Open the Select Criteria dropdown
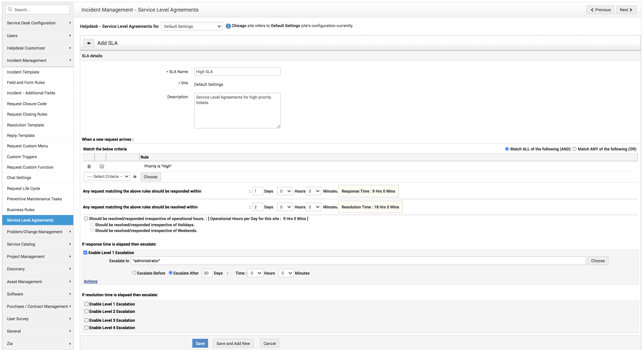 tap(107, 177)
